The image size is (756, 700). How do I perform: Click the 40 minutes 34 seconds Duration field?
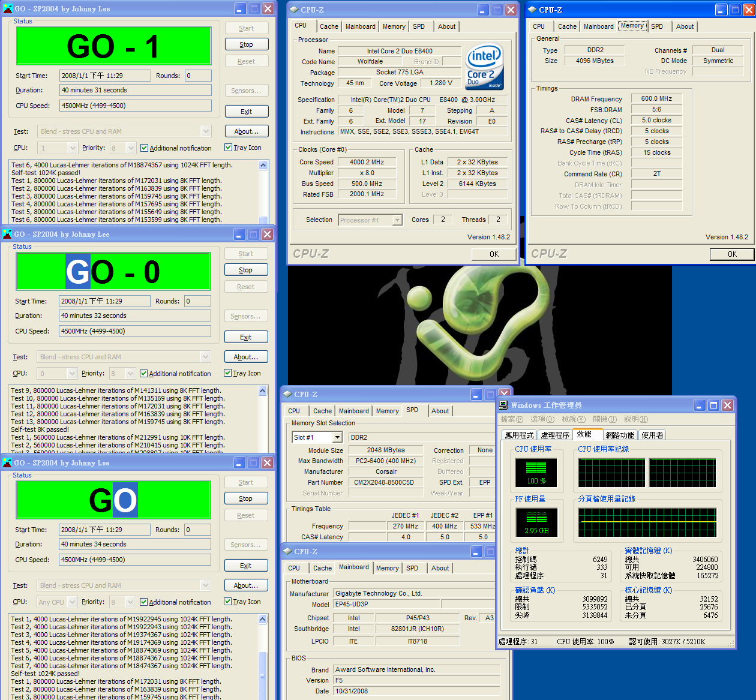pyautogui.click(x=134, y=544)
